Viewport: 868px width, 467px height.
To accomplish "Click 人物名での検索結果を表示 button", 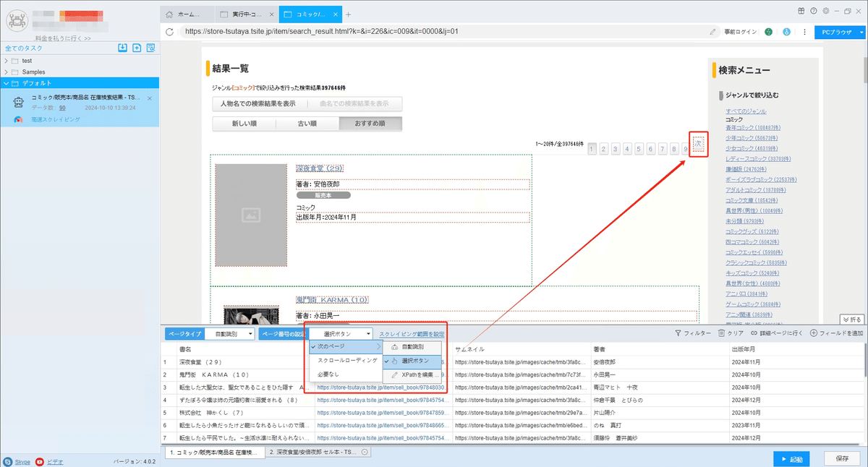I will 258,103.
